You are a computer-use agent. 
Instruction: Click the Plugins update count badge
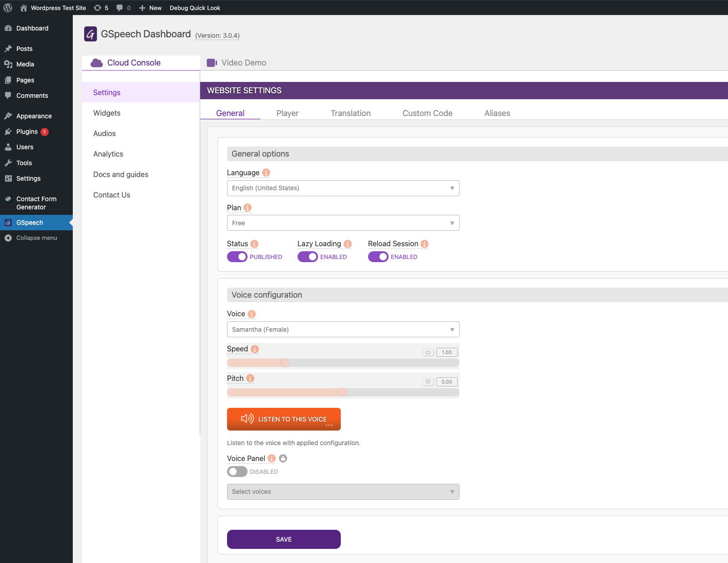coord(45,132)
